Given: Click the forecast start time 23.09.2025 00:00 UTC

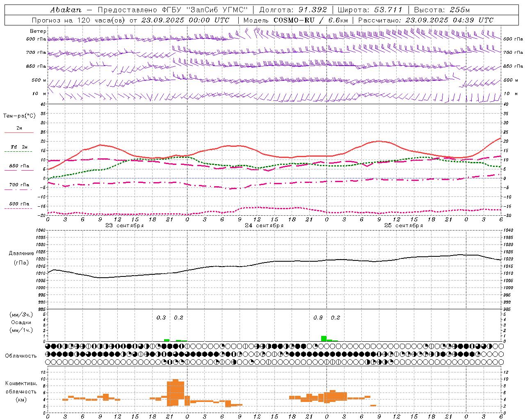Looking at the screenshot, I should 185,20.
